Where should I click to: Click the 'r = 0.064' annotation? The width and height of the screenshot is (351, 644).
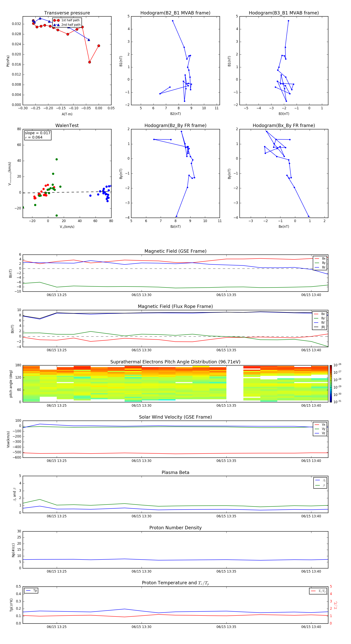[x=34, y=137]
